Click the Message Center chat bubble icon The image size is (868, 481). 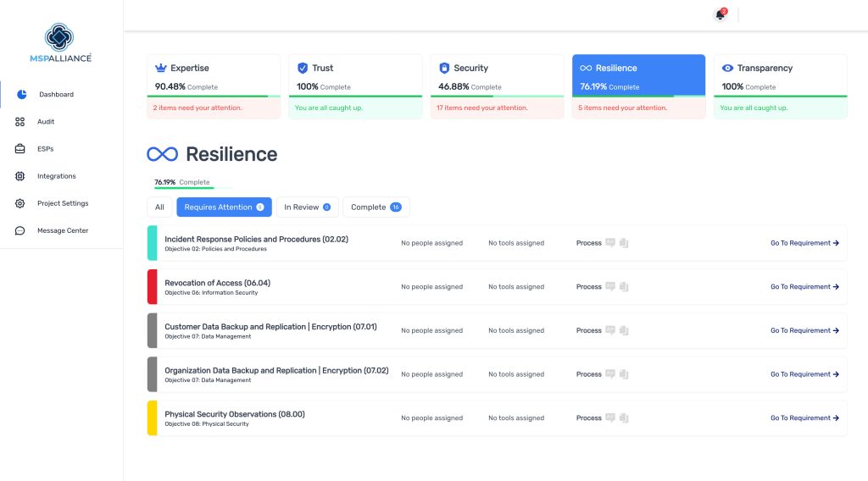pos(20,230)
